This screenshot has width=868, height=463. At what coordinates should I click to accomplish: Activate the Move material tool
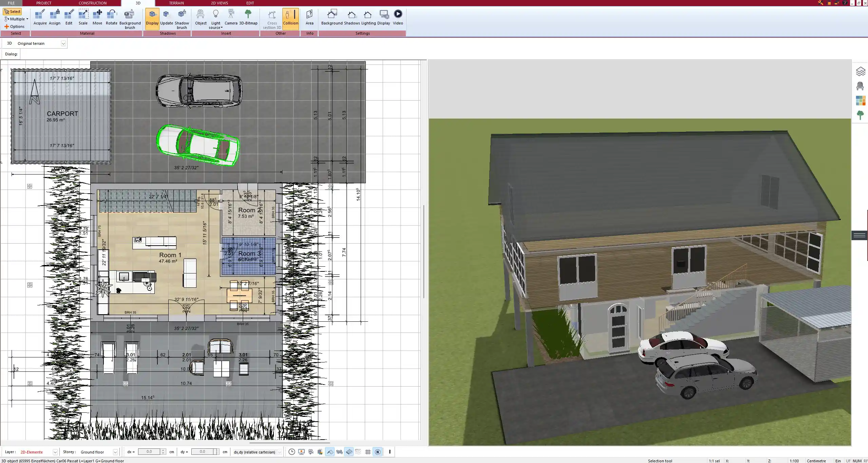click(97, 18)
